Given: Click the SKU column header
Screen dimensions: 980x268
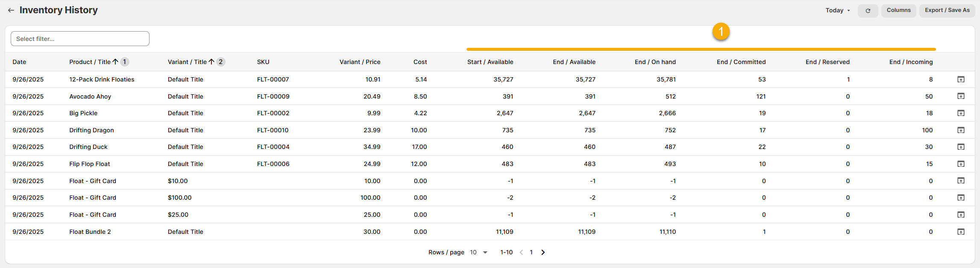Looking at the screenshot, I should [x=263, y=62].
